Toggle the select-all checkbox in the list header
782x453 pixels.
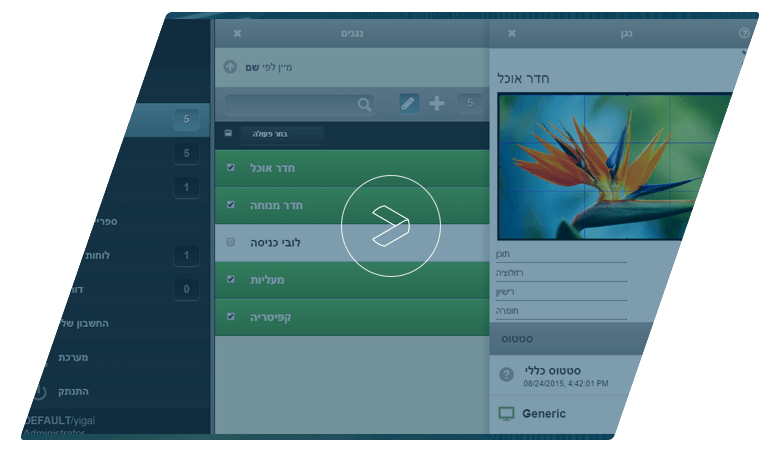(x=228, y=133)
